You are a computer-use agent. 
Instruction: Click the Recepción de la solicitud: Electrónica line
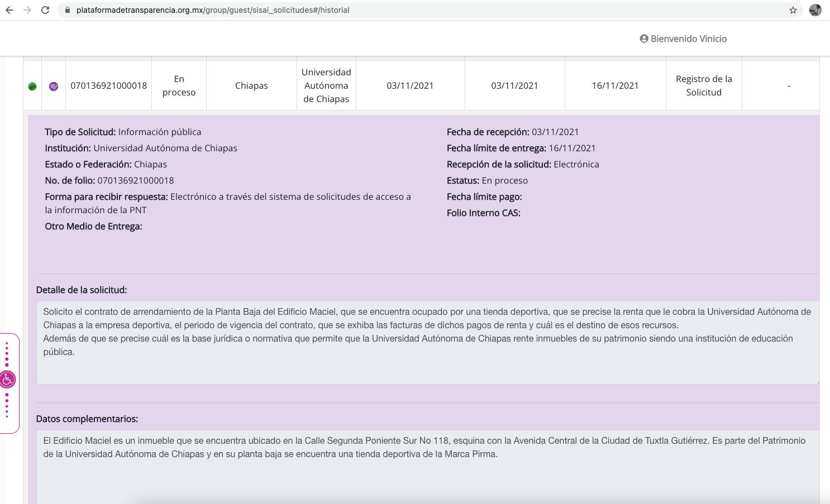pos(523,164)
